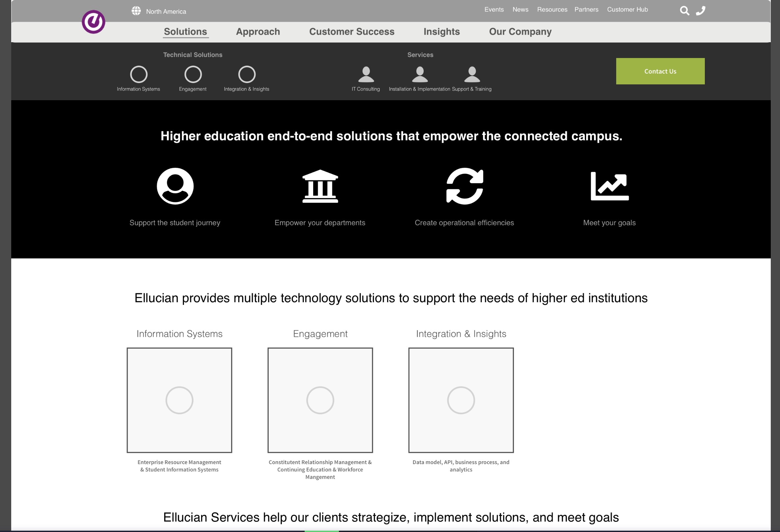780x532 pixels.
Task: Click the purple Ellucian logo
Action: 94,22
